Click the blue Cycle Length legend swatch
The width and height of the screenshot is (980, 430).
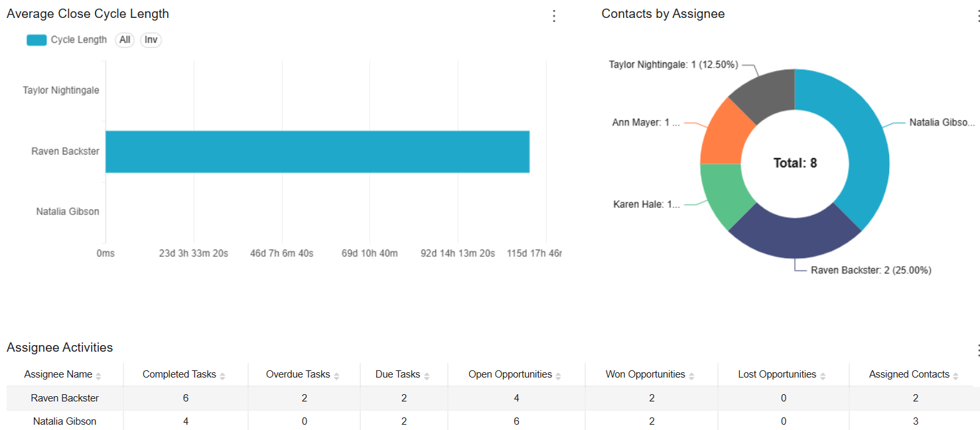(36, 40)
